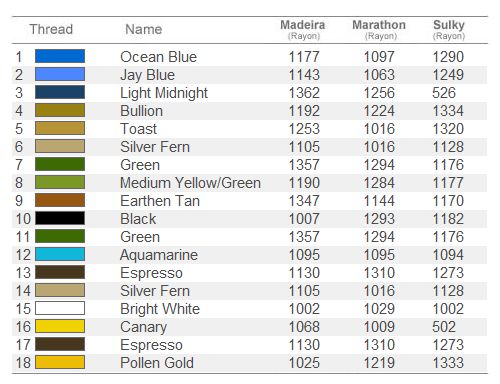Click Sulky code 526 for Light Midnight
Viewport: 500px width, 384px height.
(444, 93)
